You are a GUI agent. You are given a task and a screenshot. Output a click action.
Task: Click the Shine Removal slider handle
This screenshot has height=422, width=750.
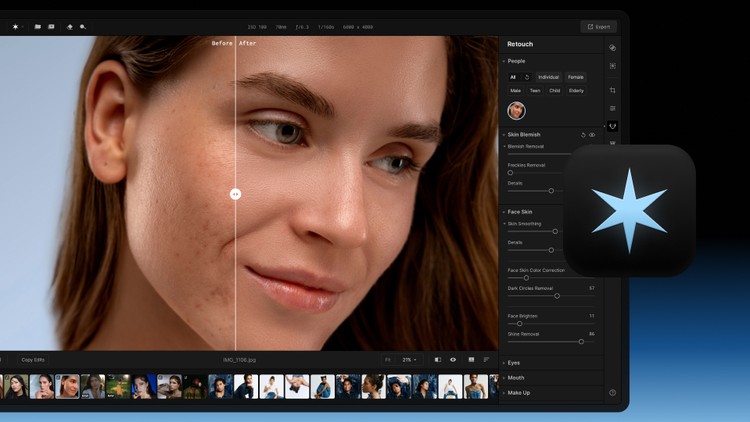pos(581,341)
